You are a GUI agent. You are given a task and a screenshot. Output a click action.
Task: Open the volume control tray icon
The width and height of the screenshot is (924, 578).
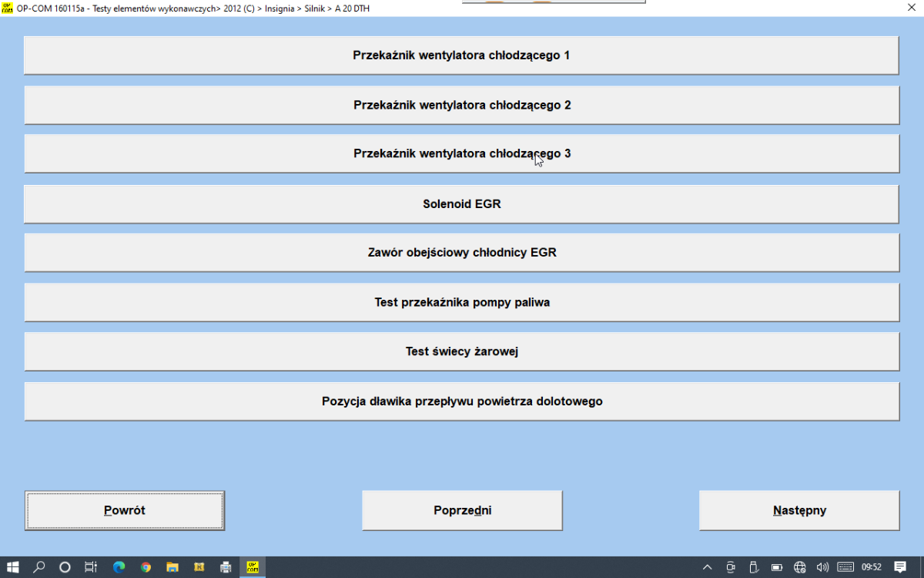(x=822, y=567)
